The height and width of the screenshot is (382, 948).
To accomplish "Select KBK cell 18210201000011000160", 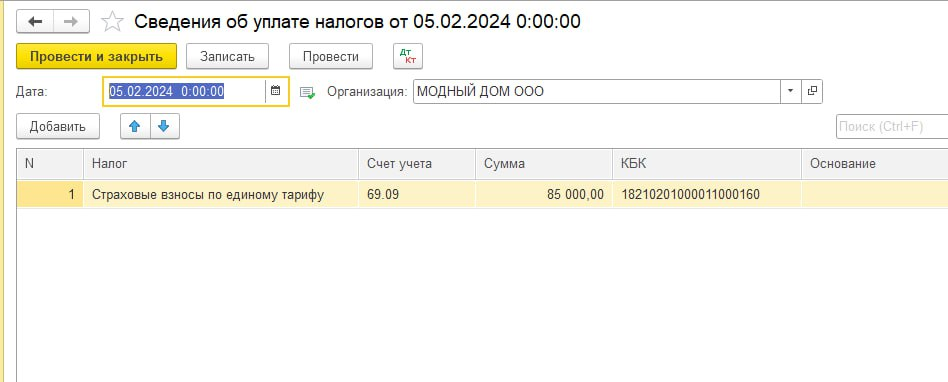I will point(707,195).
